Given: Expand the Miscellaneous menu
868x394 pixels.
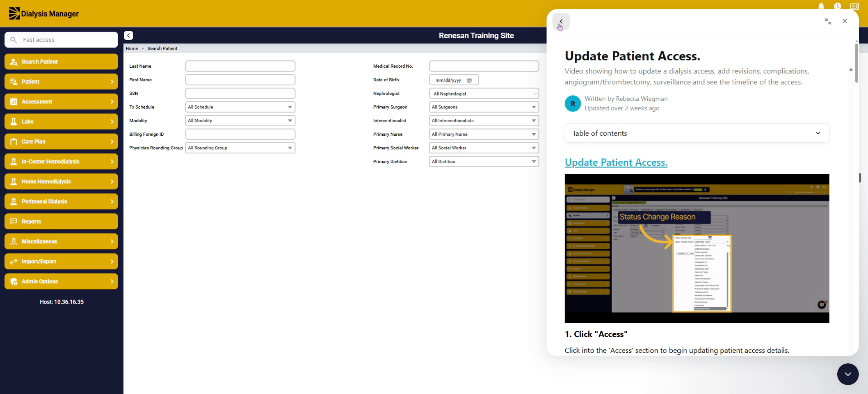Looking at the screenshot, I should pos(61,241).
